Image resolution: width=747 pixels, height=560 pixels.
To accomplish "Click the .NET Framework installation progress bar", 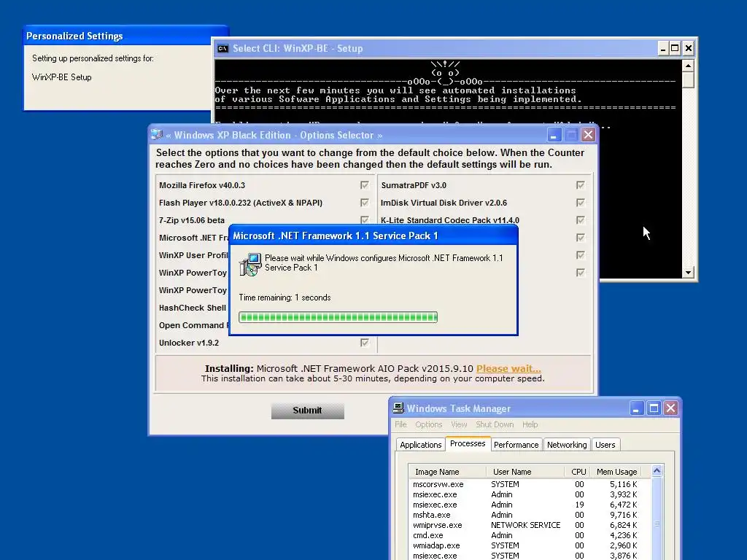I will coord(338,318).
